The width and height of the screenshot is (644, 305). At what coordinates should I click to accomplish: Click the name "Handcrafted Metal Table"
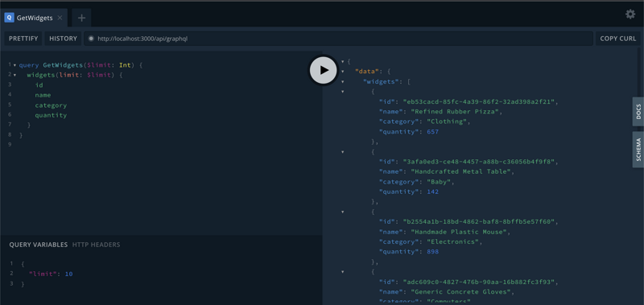click(x=460, y=171)
